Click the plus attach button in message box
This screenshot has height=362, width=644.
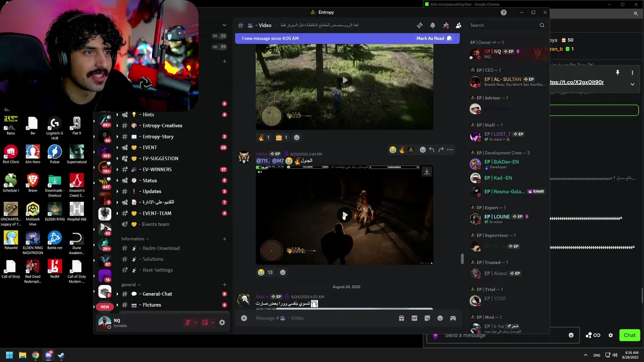pyautogui.click(x=244, y=318)
